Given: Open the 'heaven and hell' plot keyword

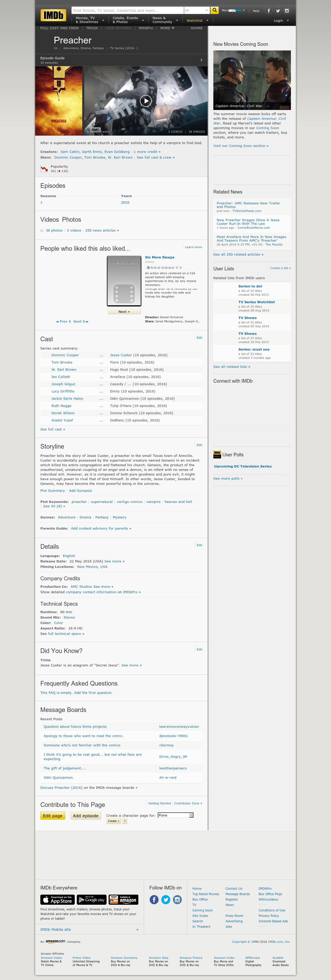Looking at the screenshot, I should tap(178, 502).
